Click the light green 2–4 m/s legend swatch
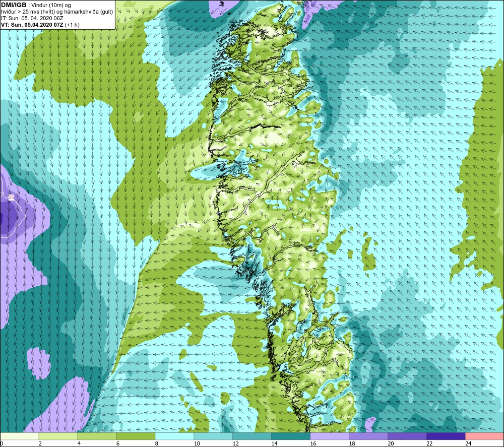Image resolution: width=504 pixels, height=447 pixels. [x=58, y=436]
